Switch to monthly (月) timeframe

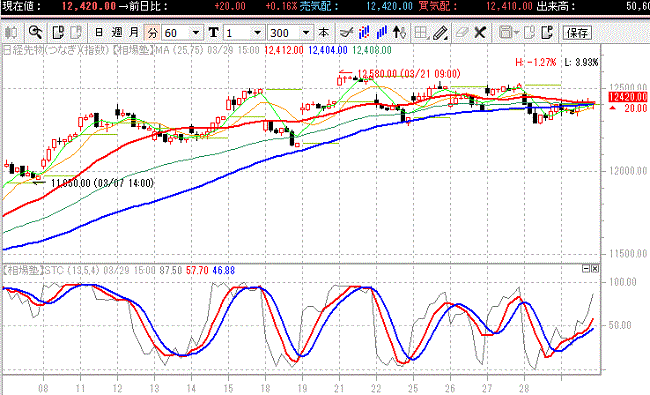[x=134, y=32]
